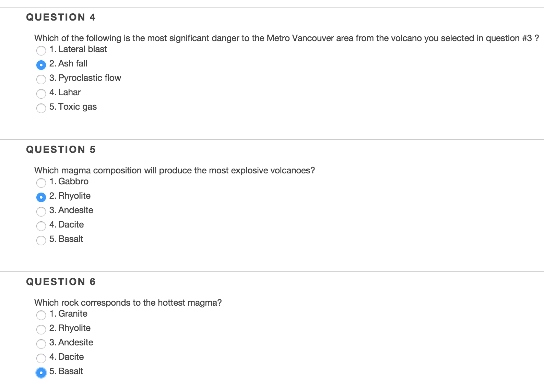Select Granite for hottest magma
The image size is (544, 392).
coord(41,315)
